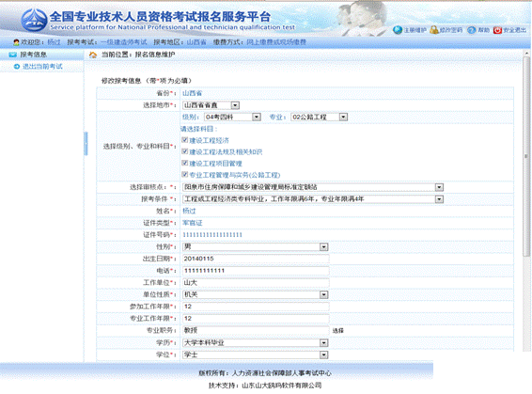
Task: Click the 当前位置：报名信息维护 breadcrumb text
Action: tap(138, 55)
